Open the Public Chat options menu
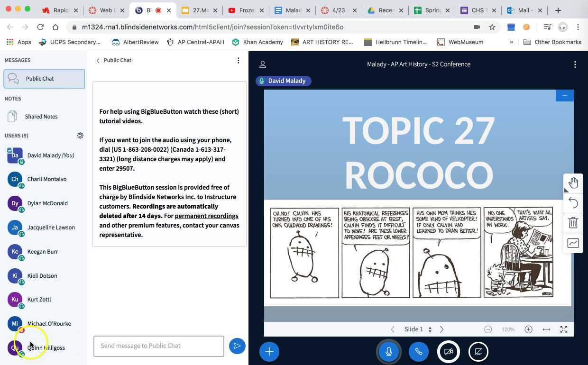588x365 pixels. 239,60
